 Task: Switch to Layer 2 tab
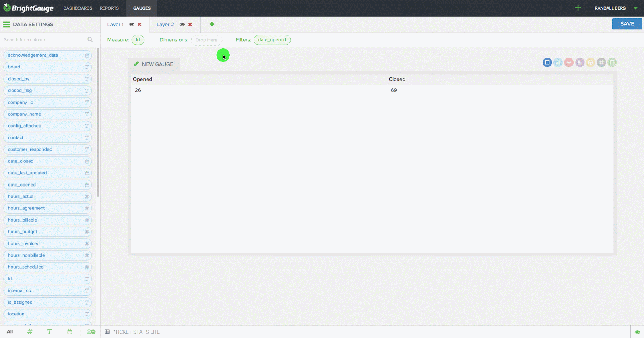(165, 25)
